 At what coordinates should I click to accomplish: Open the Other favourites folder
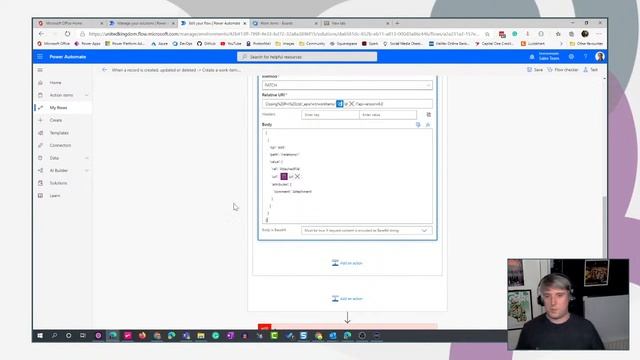(x=586, y=44)
